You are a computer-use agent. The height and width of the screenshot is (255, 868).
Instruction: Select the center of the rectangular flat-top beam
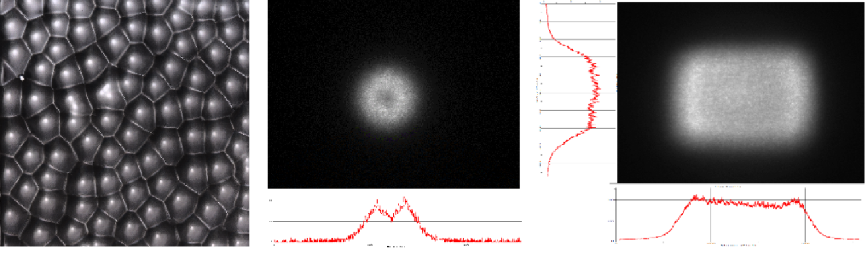click(x=745, y=95)
